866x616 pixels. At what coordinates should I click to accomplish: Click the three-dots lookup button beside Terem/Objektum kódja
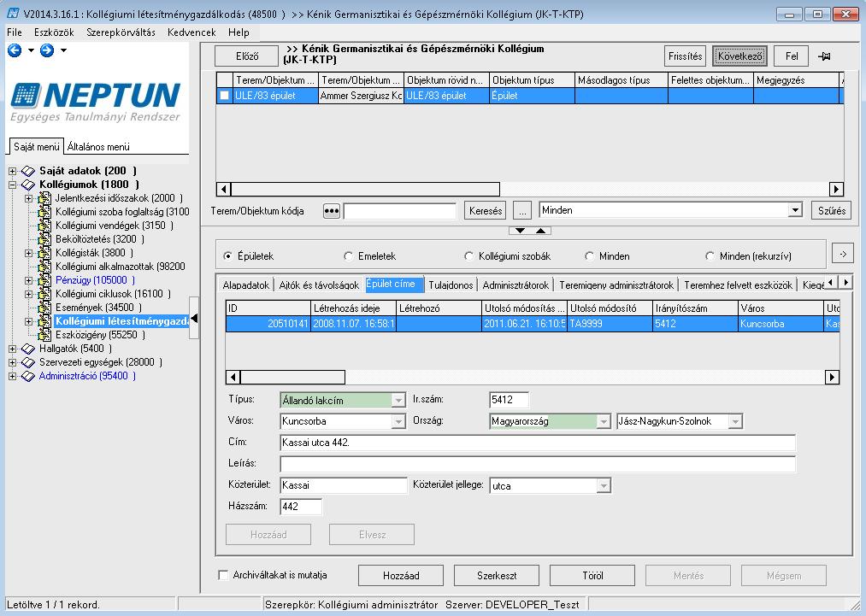point(332,211)
